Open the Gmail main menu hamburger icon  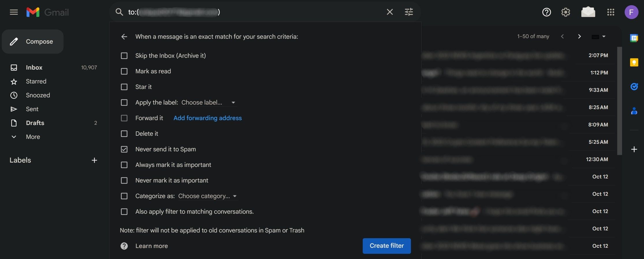point(14,12)
